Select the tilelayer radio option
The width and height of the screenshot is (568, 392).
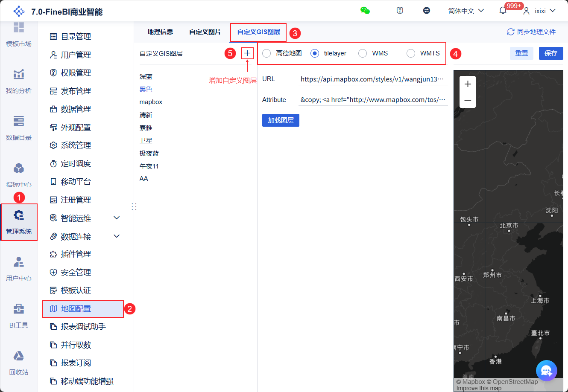click(x=315, y=53)
